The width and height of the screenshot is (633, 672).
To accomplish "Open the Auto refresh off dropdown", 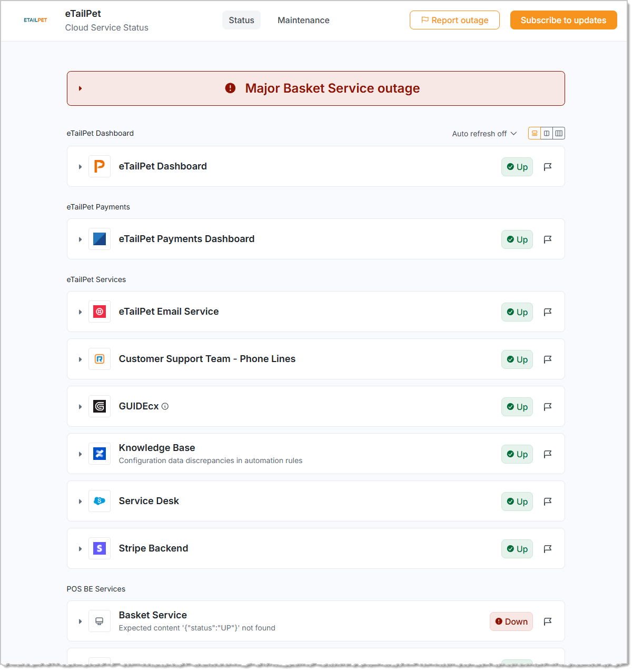I will [484, 134].
